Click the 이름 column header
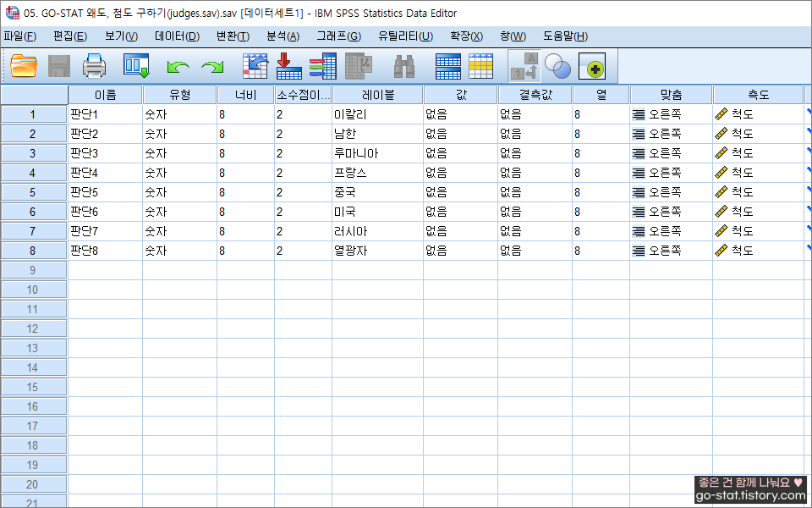The height and width of the screenshot is (508, 812). click(x=105, y=95)
